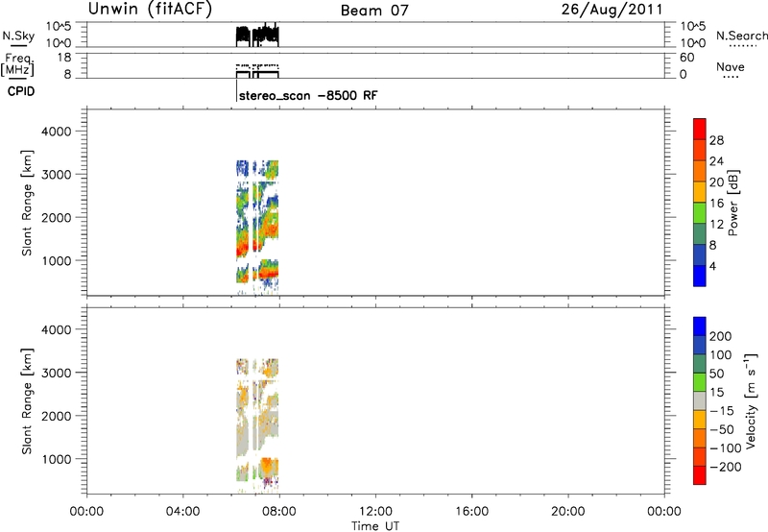
Task: Click the blue bottom segment of Power colorbar
Action: [700, 276]
